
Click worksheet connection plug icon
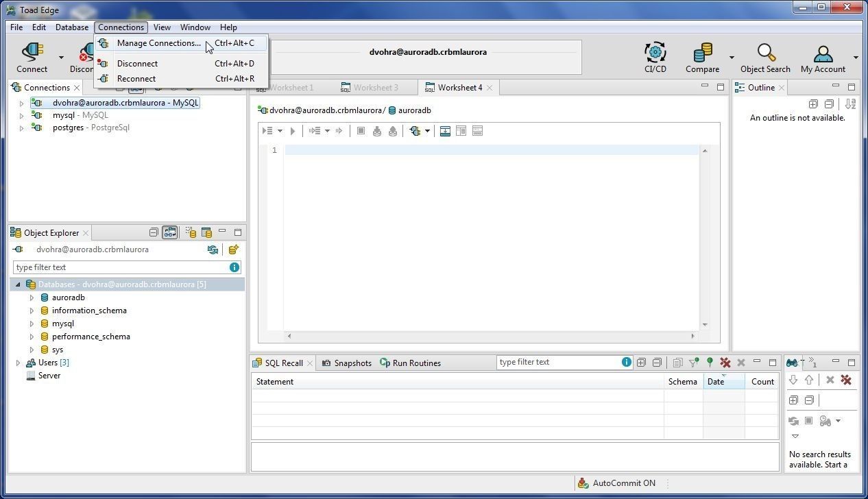coord(415,131)
